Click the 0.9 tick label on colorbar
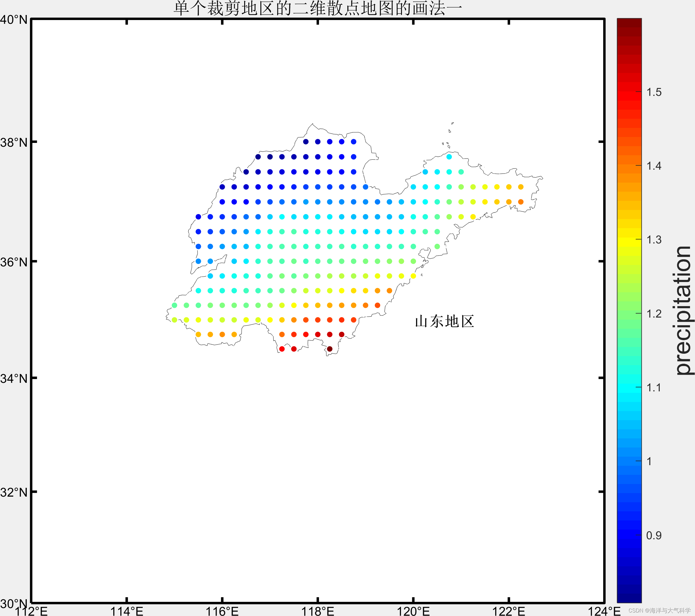 click(654, 535)
